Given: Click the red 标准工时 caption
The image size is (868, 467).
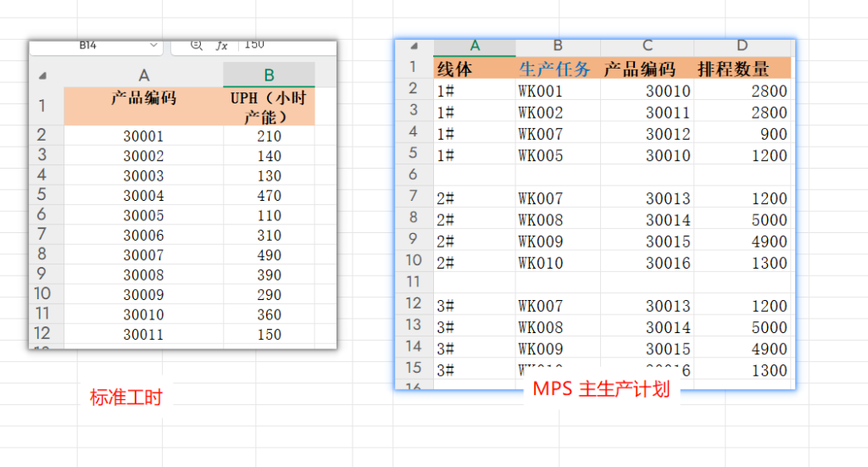Looking at the screenshot, I should pos(125,398).
